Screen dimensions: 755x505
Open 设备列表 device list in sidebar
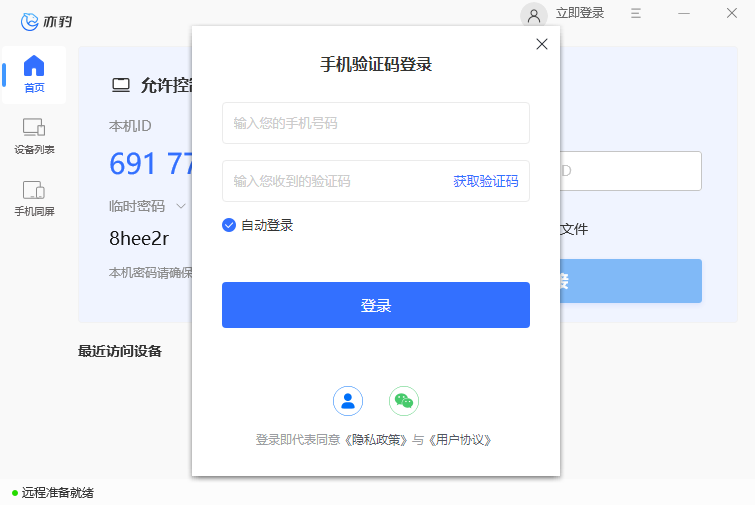coord(34,136)
